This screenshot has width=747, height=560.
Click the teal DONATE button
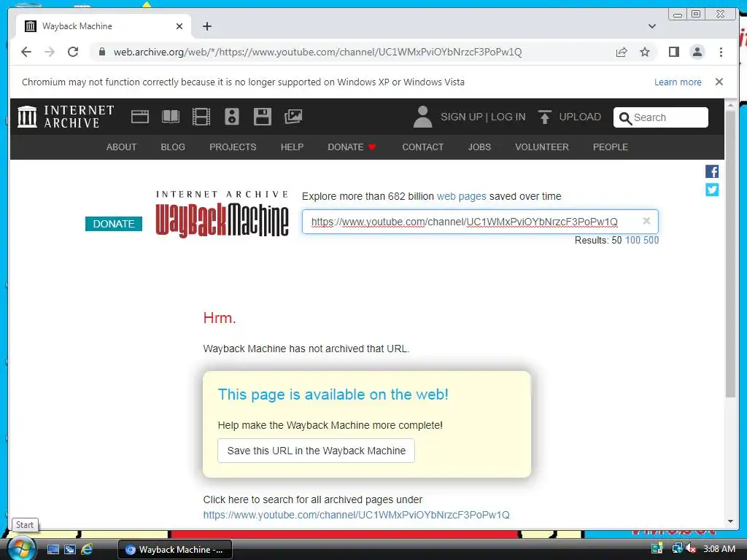coord(113,224)
